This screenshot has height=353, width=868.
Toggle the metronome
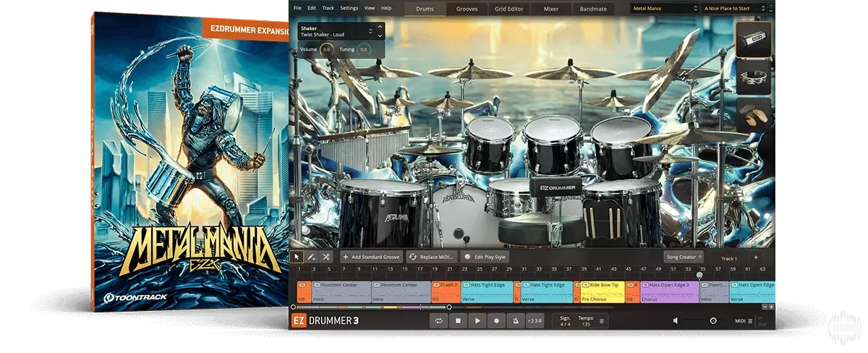[515, 320]
